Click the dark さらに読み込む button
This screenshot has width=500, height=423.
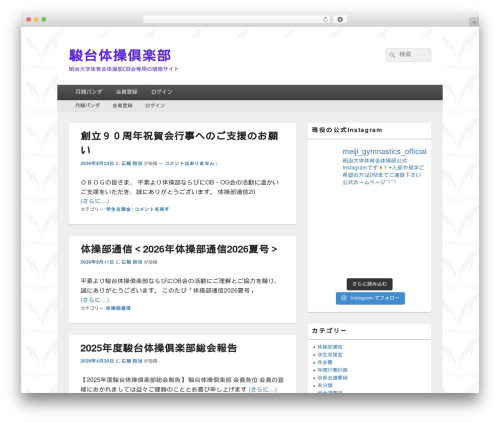(369, 284)
